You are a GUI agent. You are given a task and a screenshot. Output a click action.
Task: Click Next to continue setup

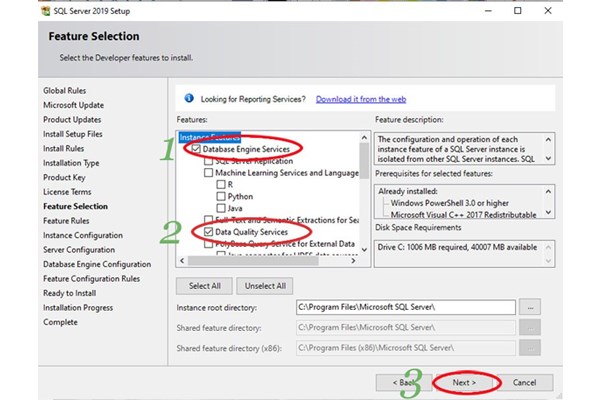464,382
